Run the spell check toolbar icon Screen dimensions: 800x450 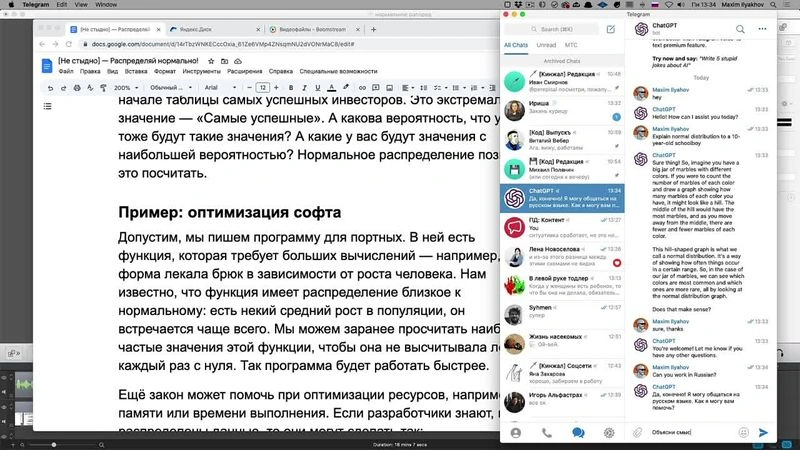pyautogui.click(x=90, y=88)
